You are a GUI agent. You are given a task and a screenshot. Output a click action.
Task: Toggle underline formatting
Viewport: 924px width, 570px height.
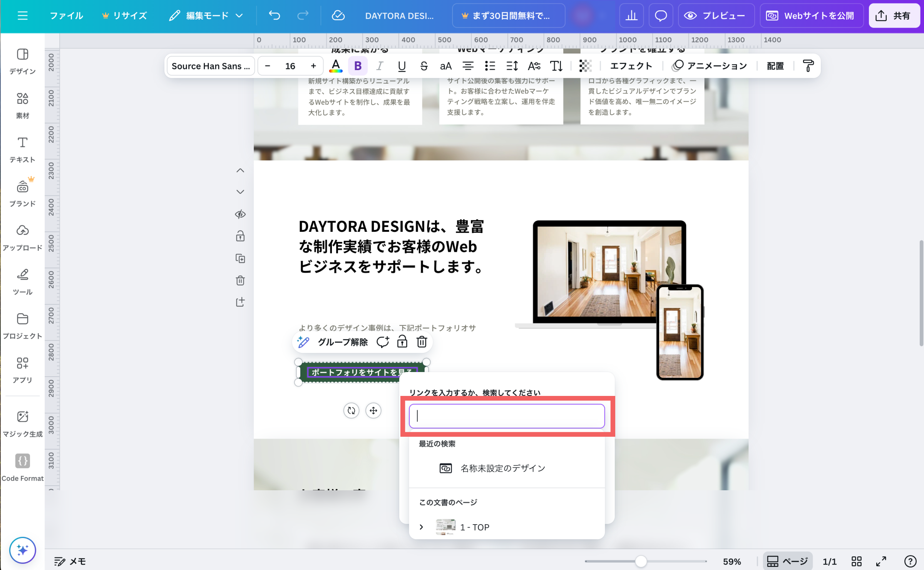pos(402,66)
